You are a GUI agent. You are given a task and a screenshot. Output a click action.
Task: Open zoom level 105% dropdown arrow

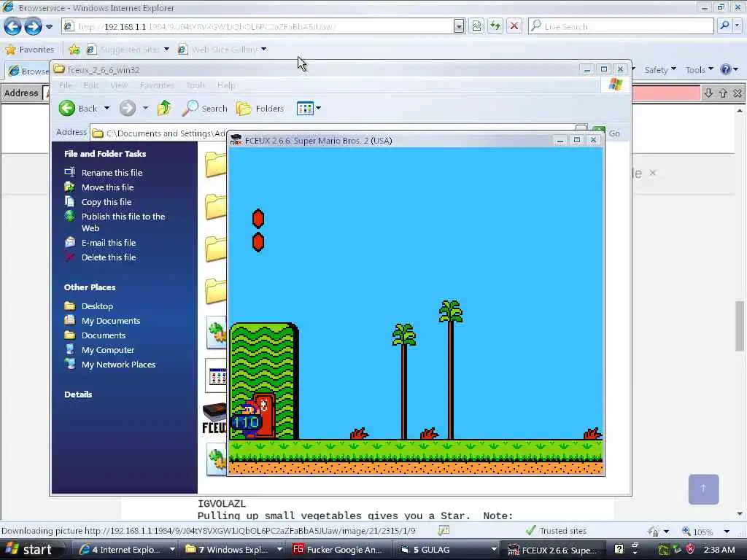pyautogui.click(x=727, y=531)
